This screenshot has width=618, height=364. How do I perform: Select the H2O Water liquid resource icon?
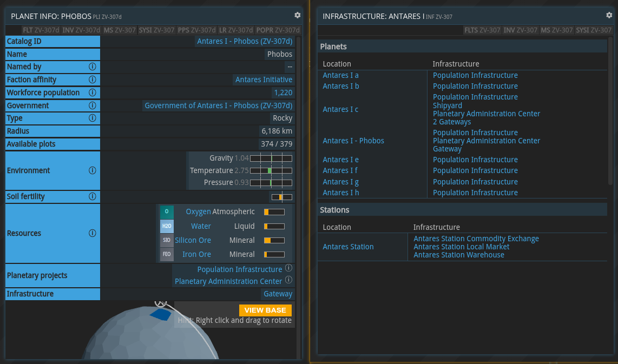pos(167,226)
